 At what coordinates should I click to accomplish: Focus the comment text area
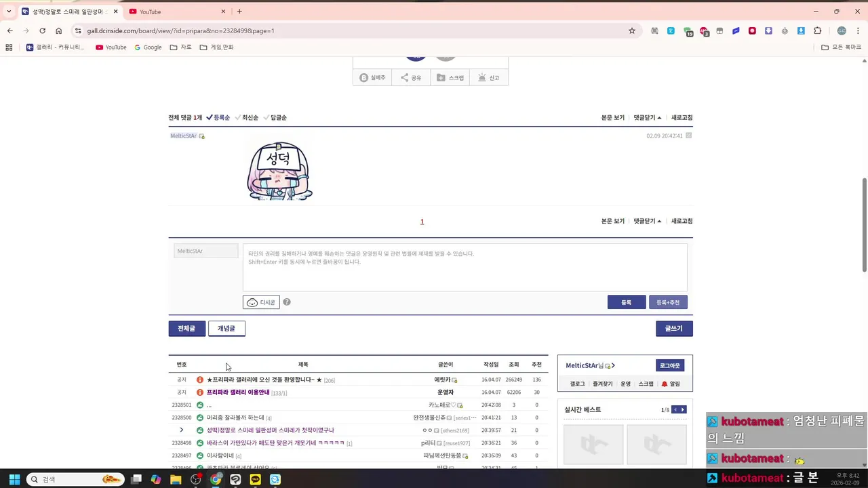pos(465,267)
